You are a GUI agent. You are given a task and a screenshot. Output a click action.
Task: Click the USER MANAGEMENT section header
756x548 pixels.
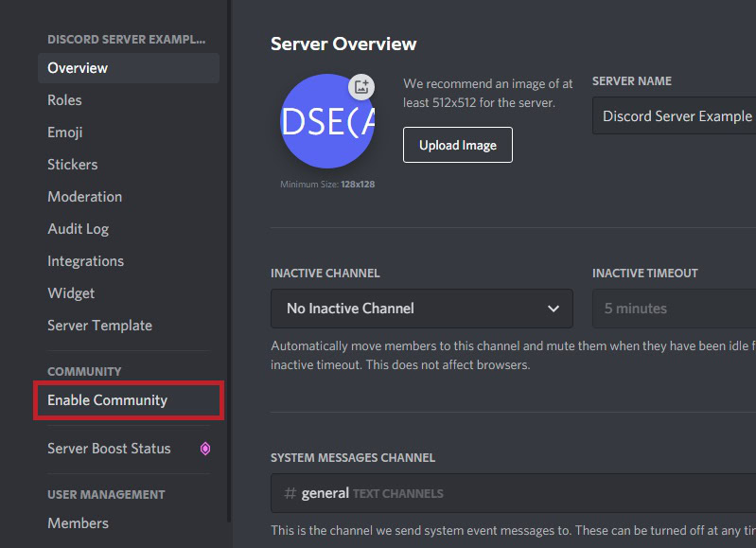[106, 494]
